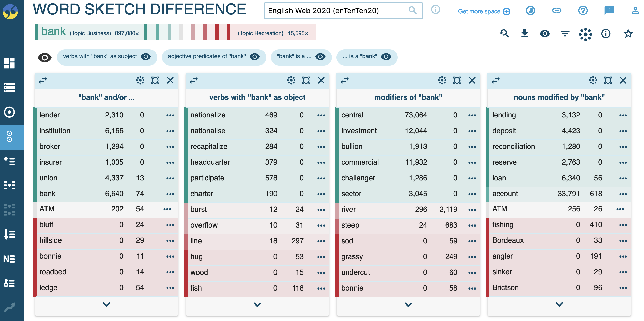Open the filter options icon

(565, 34)
